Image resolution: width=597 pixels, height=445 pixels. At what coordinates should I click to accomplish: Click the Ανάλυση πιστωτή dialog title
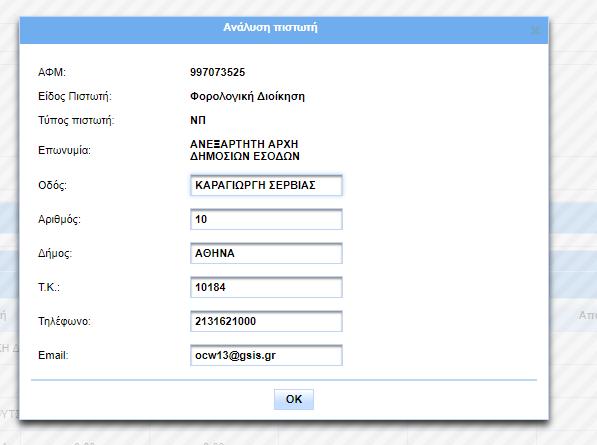(270, 27)
